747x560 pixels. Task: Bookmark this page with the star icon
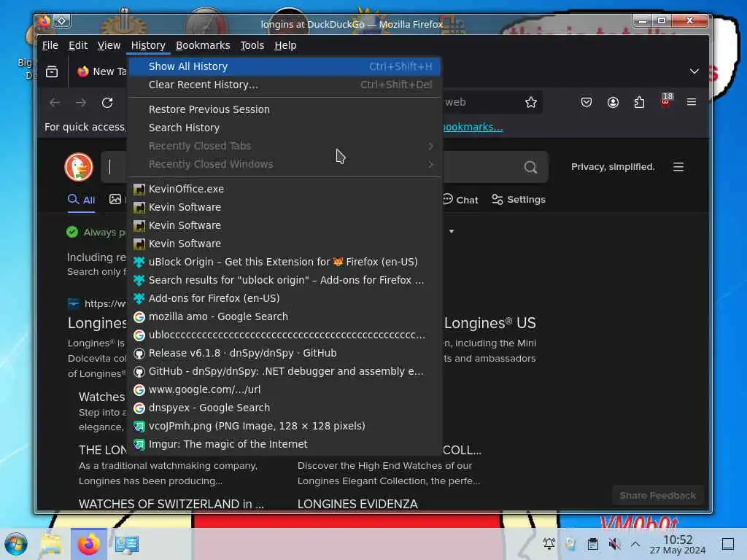[531, 102]
